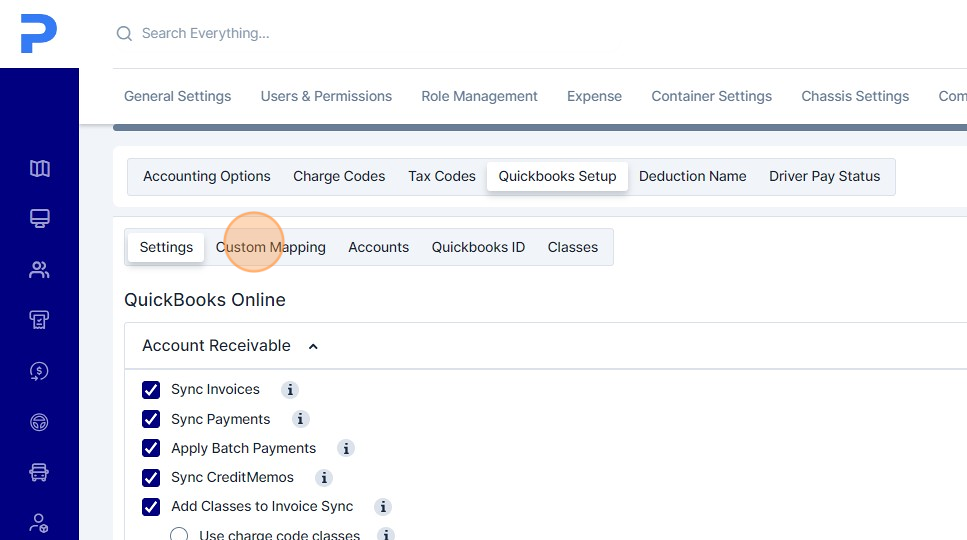967x540 pixels.
Task: Click the Search Everything field
Action: coord(205,33)
